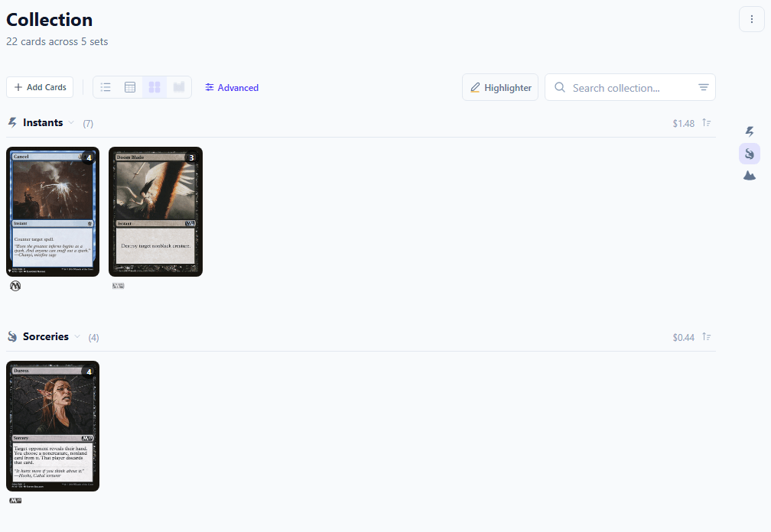Screen dimensions: 771x532
Task: Jump to Lands via the mountain sidebar icon
Action: tap(749, 174)
